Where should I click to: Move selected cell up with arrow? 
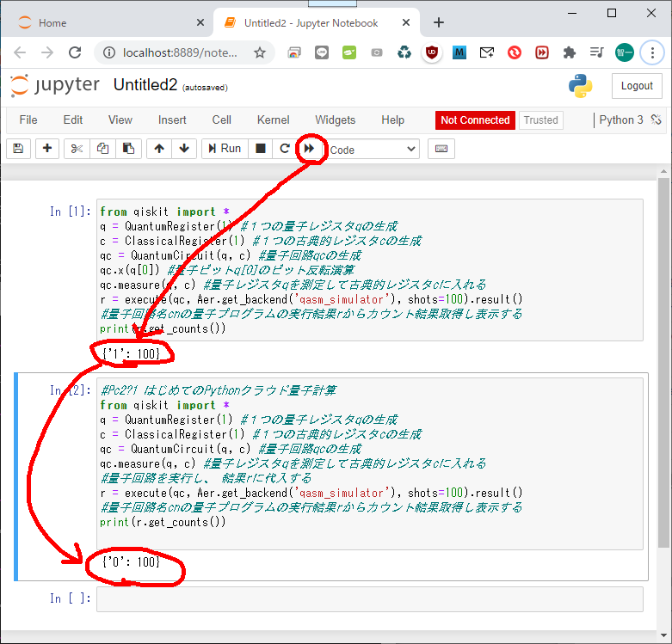159,149
